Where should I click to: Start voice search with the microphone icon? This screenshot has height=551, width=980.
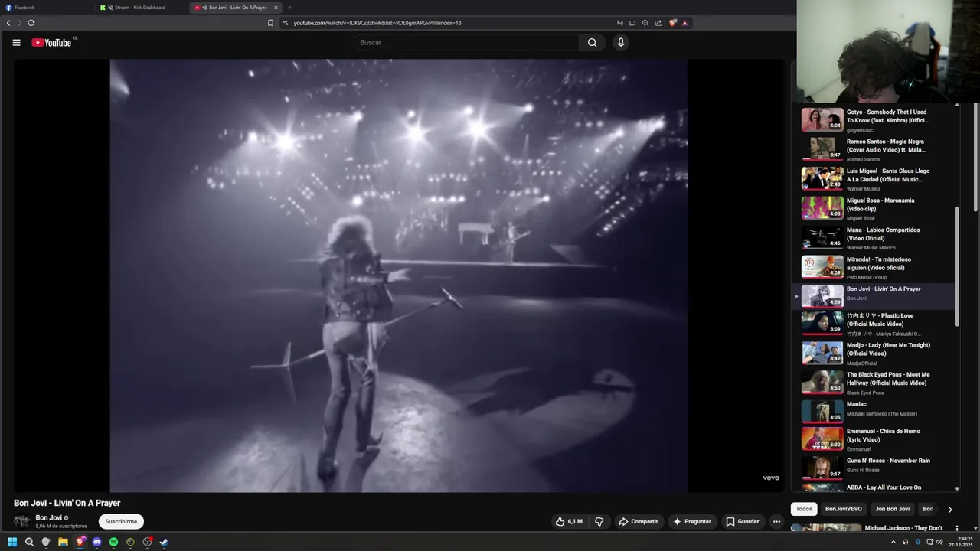621,43
